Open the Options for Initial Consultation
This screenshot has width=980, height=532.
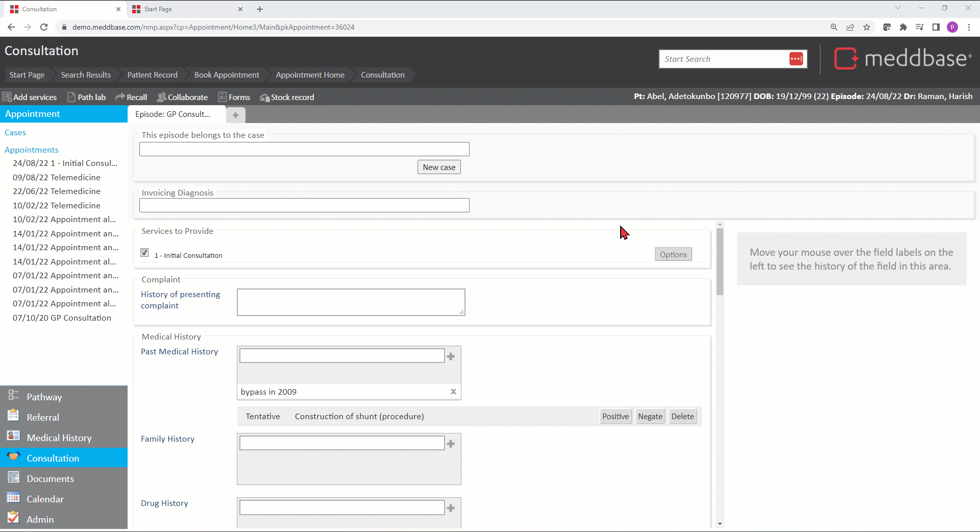click(673, 254)
